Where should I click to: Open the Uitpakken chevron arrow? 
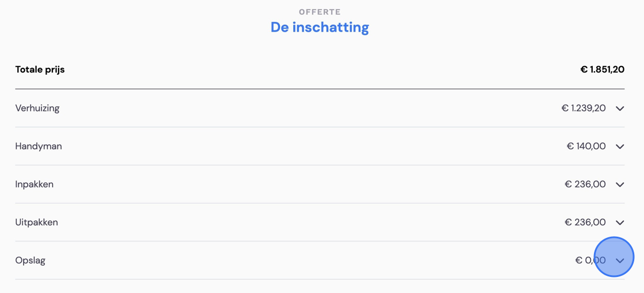tap(620, 223)
